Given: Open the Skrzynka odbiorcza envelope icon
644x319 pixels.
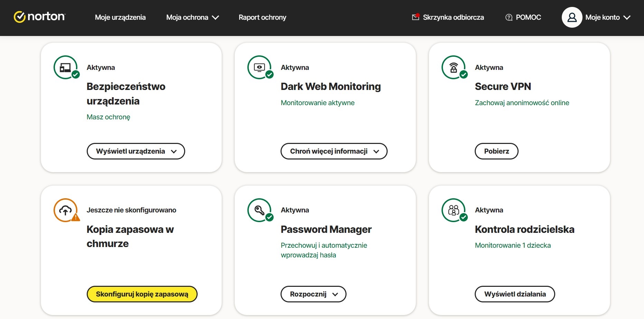Looking at the screenshot, I should pos(416,17).
